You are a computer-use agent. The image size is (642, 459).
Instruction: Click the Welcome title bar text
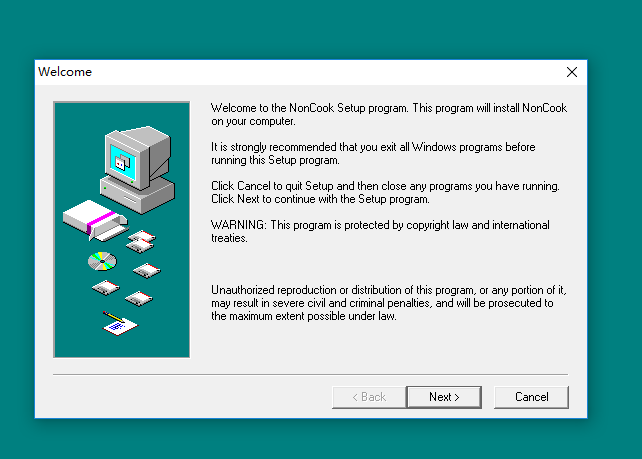point(65,72)
